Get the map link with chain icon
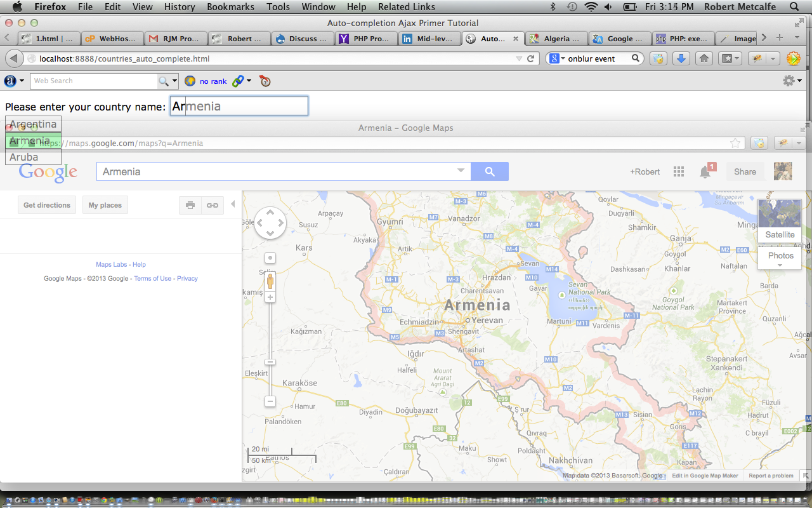This screenshot has width=812, height=508. pyautogui.click(x=213, y=205)
